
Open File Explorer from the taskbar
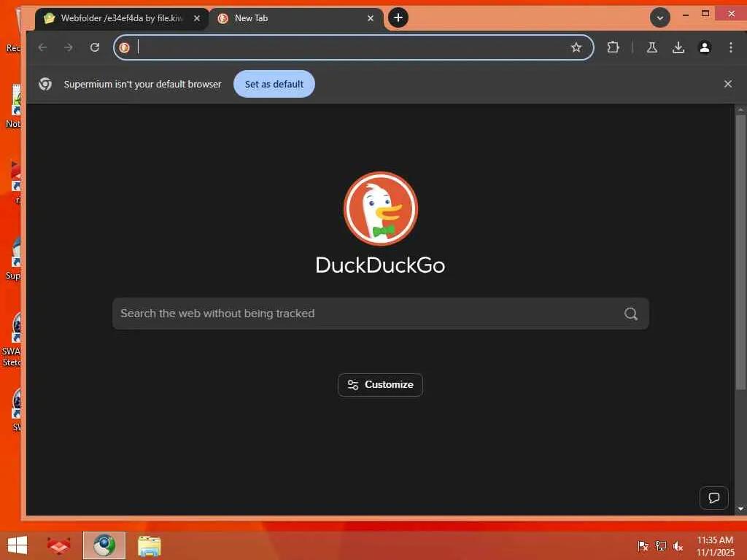pos(149,545)
